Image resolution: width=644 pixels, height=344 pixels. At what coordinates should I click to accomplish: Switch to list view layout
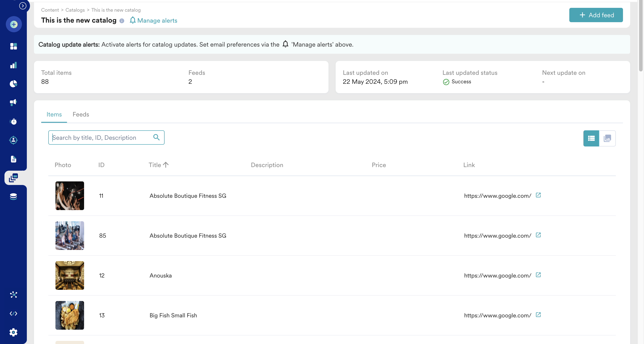591,138
